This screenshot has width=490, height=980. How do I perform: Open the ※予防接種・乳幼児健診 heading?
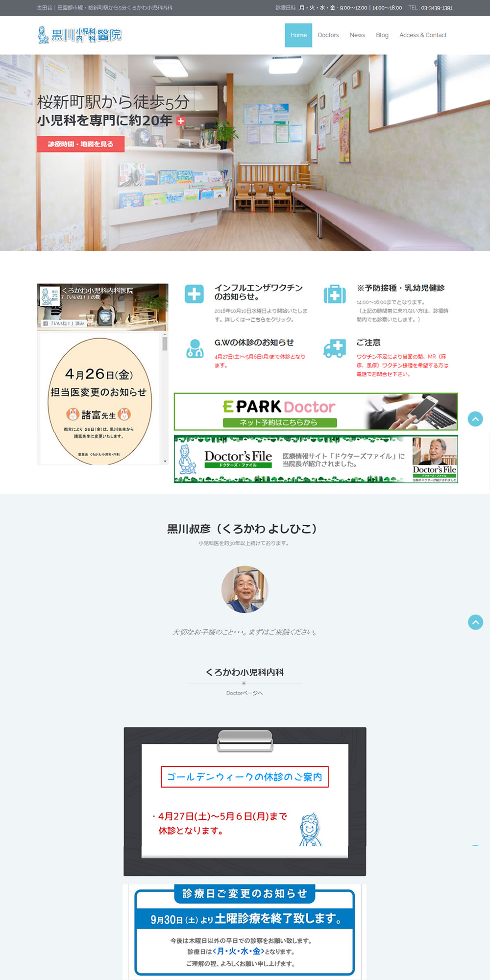[x=400, y=288]
